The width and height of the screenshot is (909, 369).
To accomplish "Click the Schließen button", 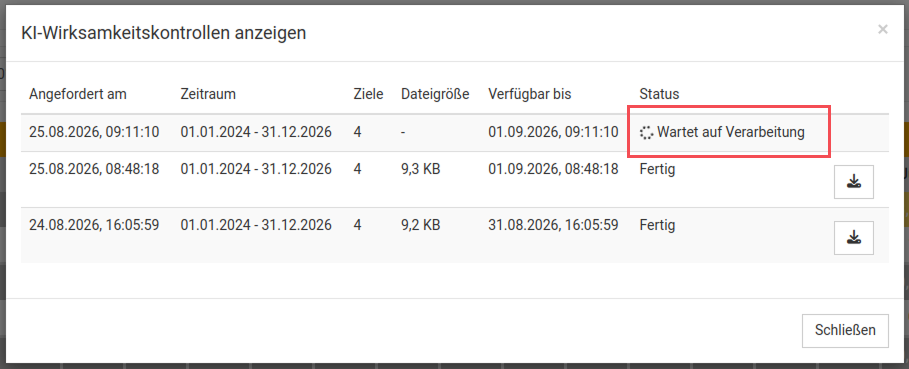I will 845,331.
